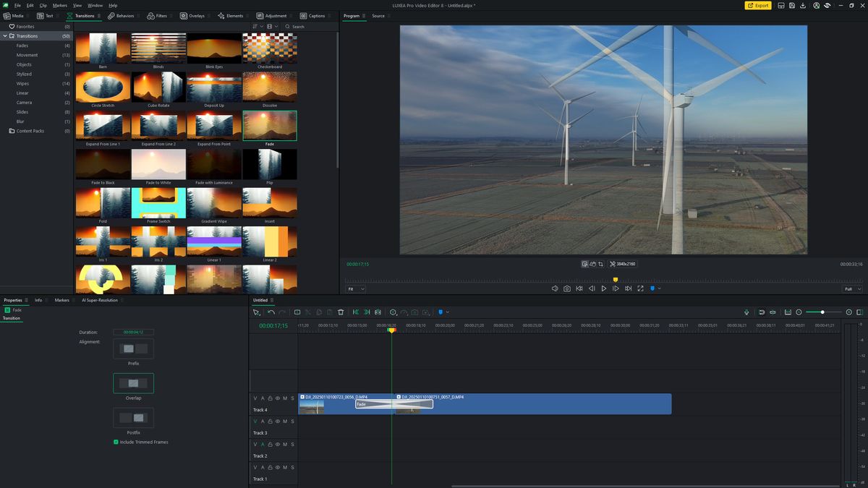Start voiceover recording with the microphone icon

(x=746, y=312)
